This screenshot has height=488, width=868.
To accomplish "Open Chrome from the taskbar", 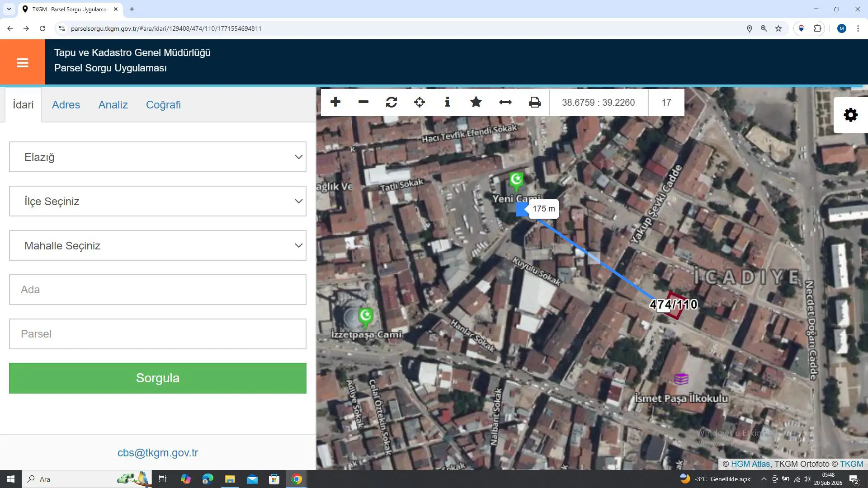I will 297,479.
